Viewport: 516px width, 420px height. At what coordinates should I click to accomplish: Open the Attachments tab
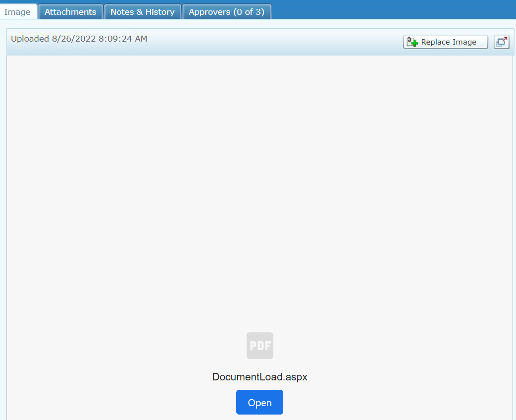(x=70, y=12)
